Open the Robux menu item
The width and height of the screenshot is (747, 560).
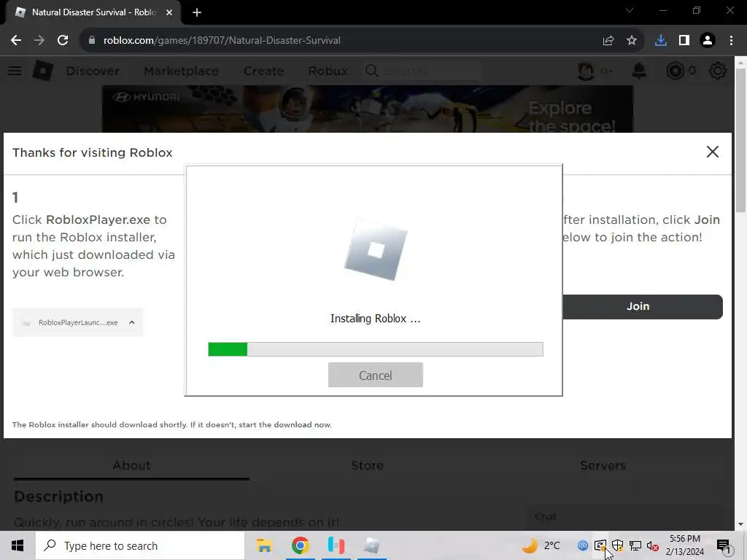tap(328, 71)
